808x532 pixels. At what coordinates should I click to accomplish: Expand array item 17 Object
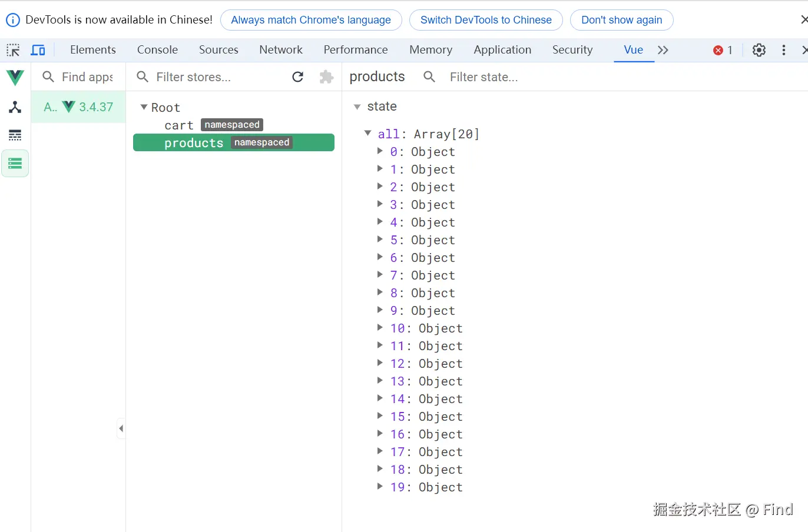click(380, 451)
